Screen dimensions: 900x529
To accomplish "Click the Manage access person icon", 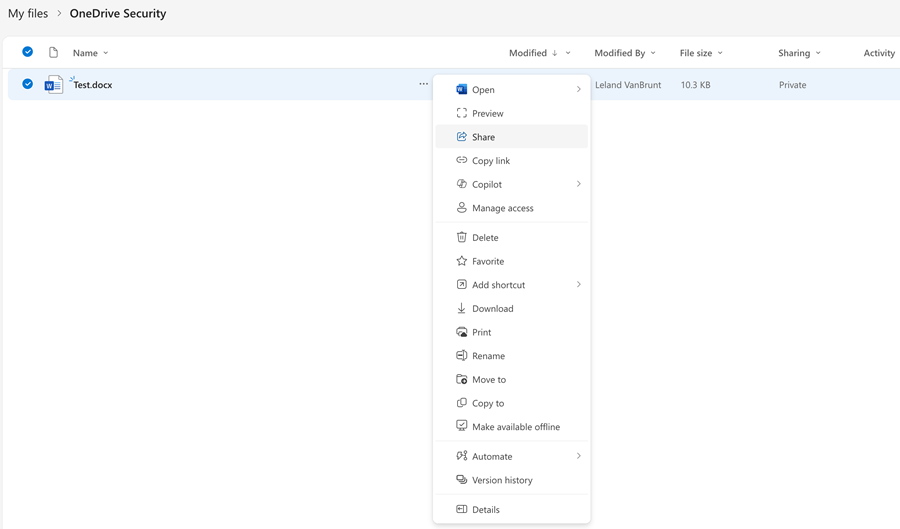I will 461,208.
